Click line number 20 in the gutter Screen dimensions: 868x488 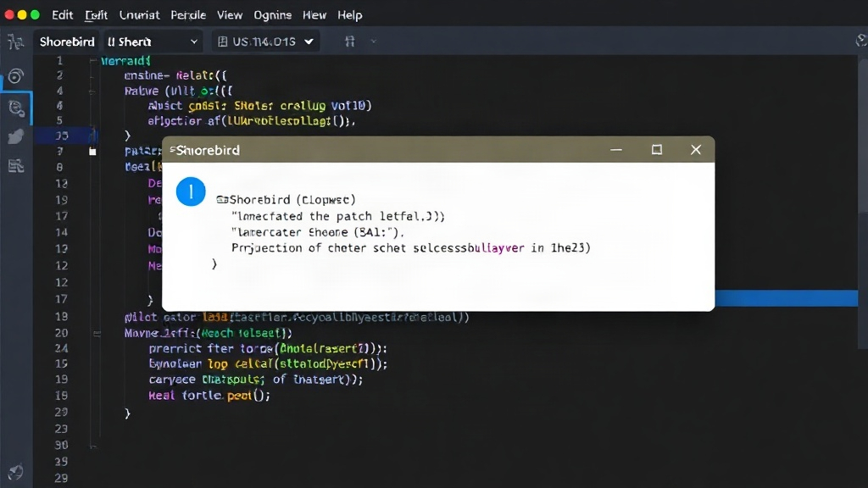pyautogui.click(x=61, y=333)
